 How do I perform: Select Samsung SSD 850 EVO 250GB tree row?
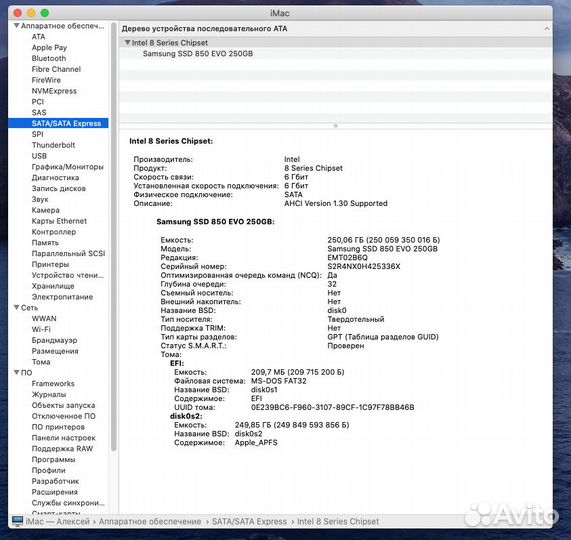335,54
